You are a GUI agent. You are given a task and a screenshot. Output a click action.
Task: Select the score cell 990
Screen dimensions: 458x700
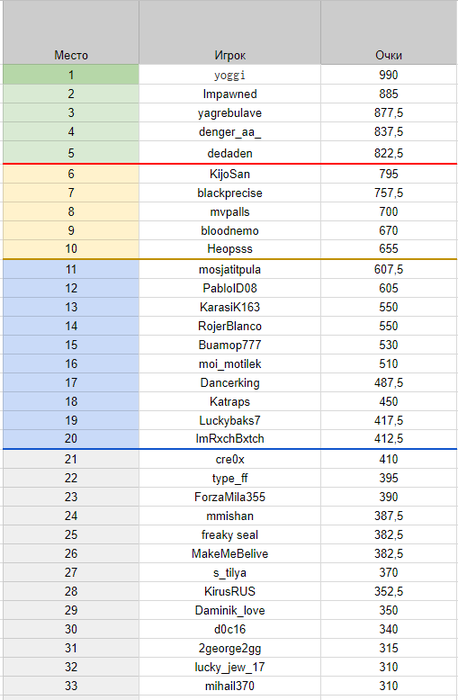(x=388, y=75)
